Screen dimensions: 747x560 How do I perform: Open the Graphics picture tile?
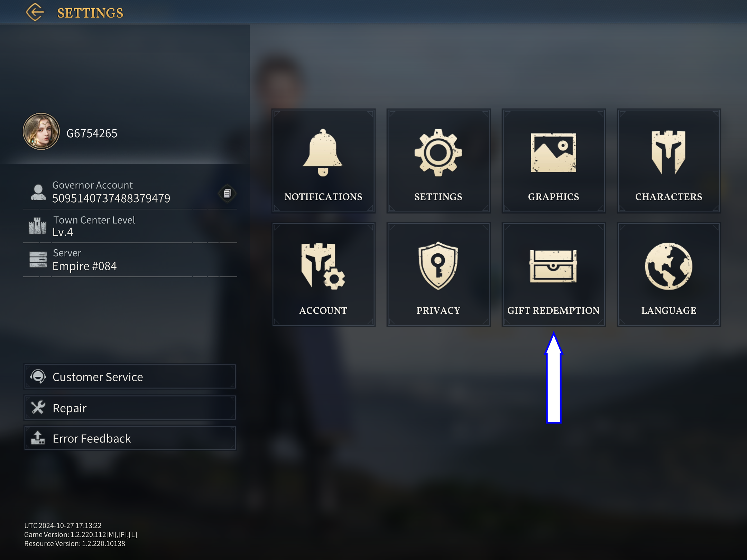pyautogui.click(x=553, y=161)
